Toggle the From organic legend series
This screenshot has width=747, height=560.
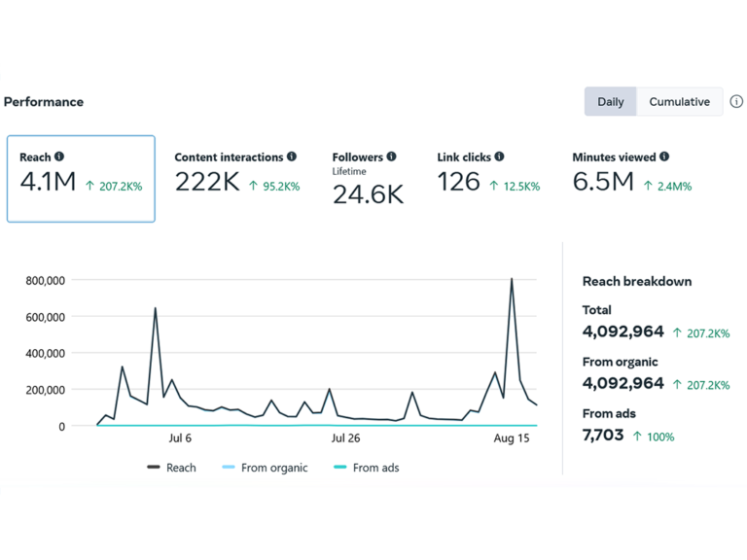coord(266,468)
